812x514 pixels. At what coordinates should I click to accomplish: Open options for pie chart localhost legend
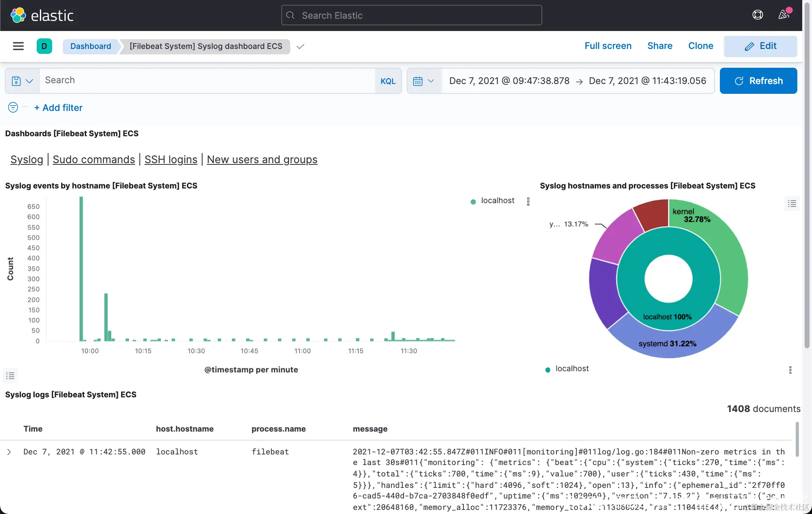click(x=790, y=370)
